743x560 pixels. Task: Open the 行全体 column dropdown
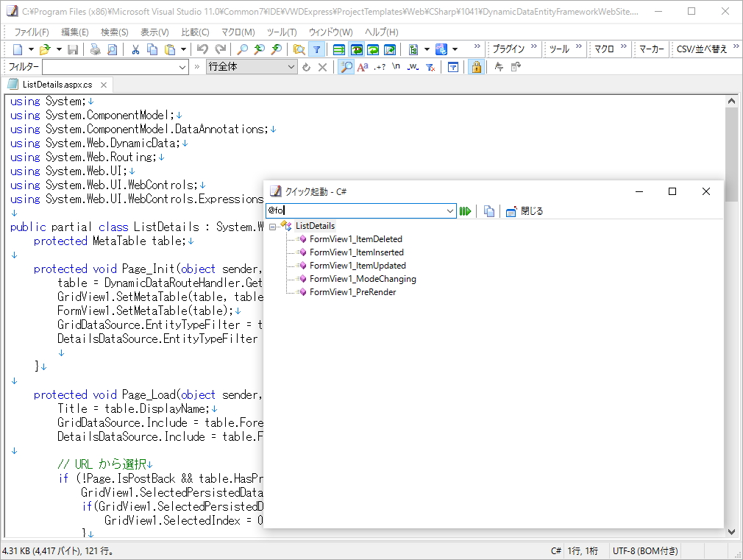point(291,67)
